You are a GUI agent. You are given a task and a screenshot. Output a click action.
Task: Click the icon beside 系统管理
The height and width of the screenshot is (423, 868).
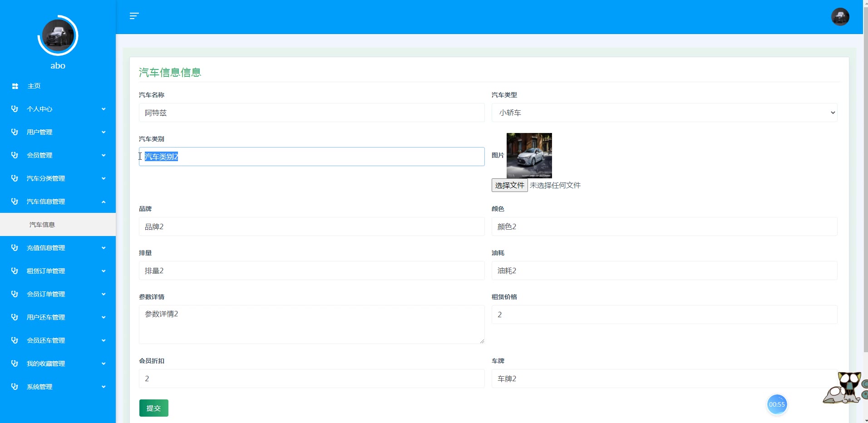coord(15,387)
